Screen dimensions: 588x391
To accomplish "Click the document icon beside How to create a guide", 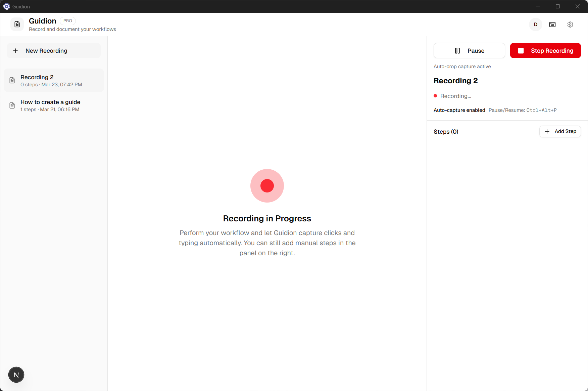I will (12, 105).
